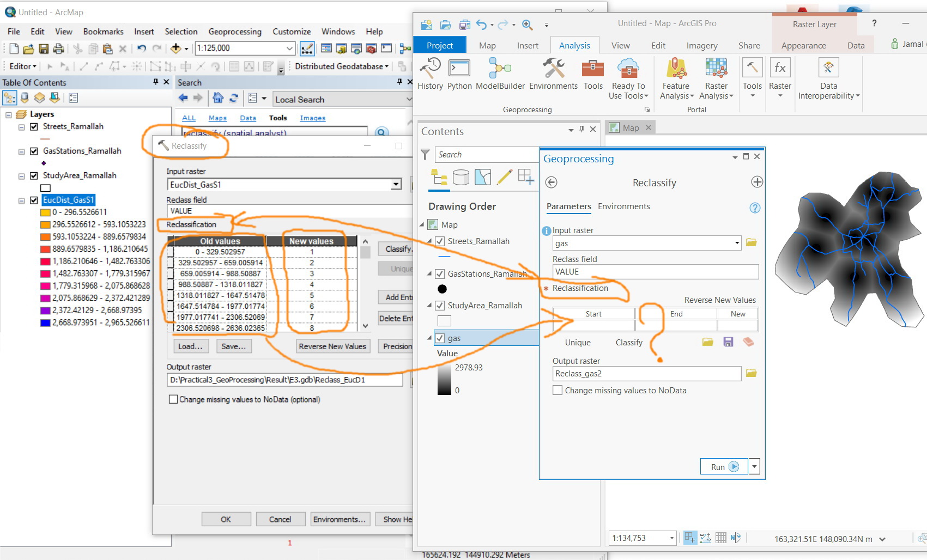Select List By Editing pencil icon

[x=505, y=177]
